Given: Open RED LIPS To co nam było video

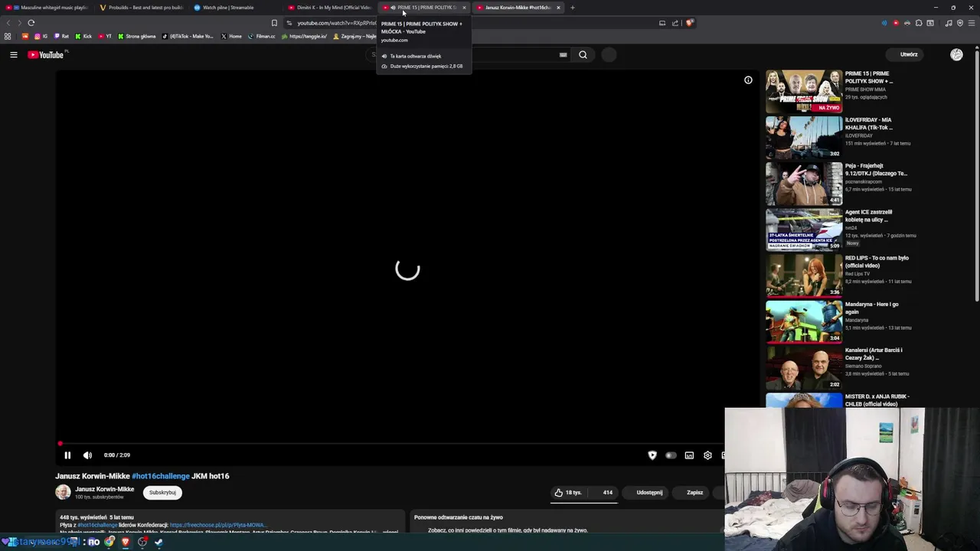Looking at the screenshot, I should coord(804,275).
